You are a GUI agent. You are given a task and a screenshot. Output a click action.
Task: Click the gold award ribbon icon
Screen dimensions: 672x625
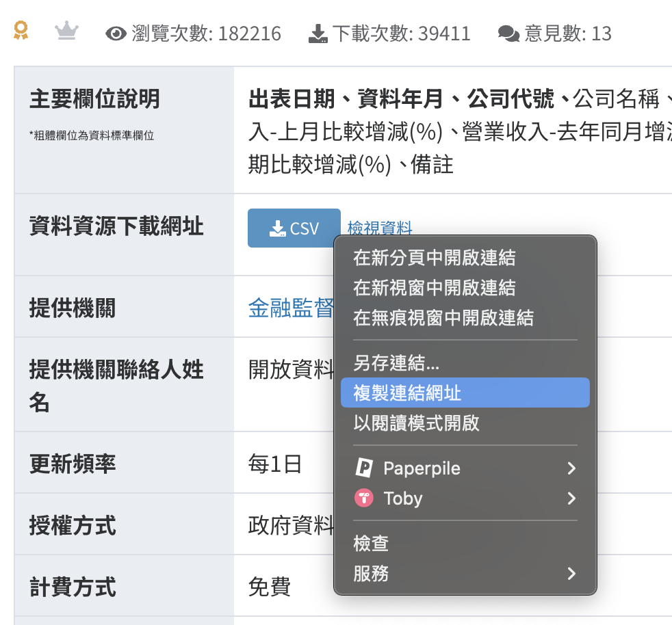click(x=21, y=31)
